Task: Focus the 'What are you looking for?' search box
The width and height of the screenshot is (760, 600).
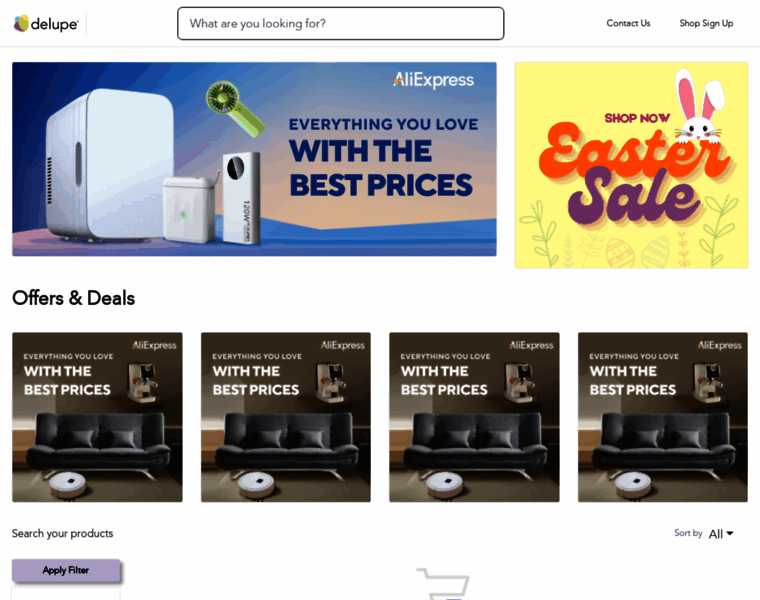Action: coord(340,23)
